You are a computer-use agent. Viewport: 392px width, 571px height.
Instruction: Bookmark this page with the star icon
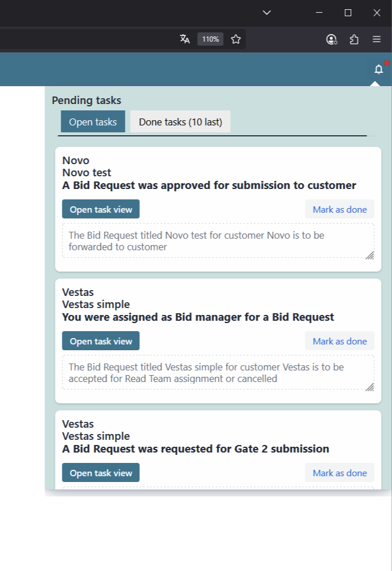coord(236,39)
